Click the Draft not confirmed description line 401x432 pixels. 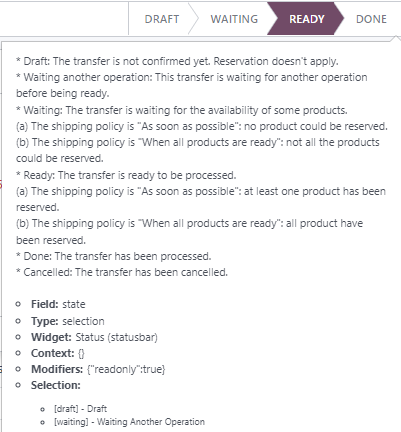[x=177, y=61]
